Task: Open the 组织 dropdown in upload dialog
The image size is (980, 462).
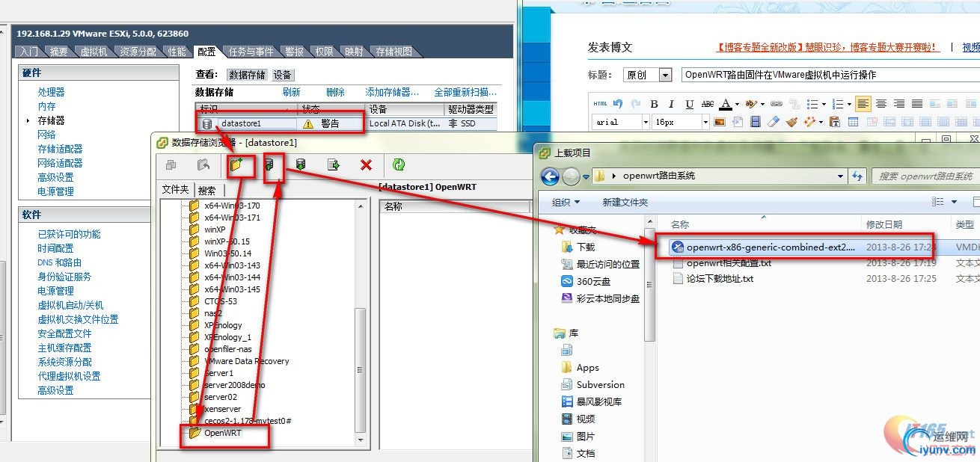Action: pos(566,202)
